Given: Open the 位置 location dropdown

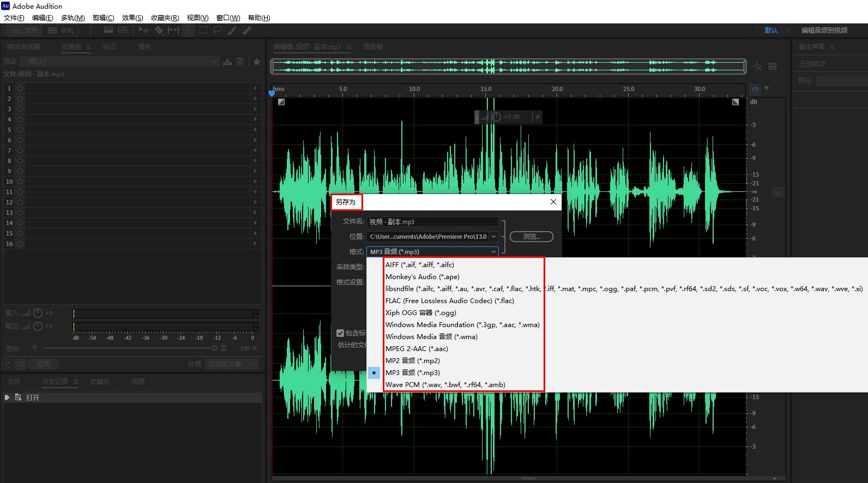Looking at the screenshot, I should (x=493, y=237).
